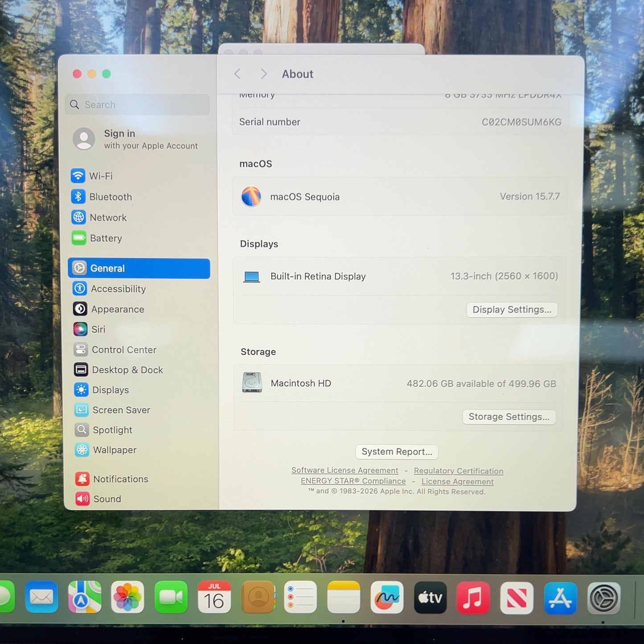Viewport: 644px width, 644px height.
Task: Open the Software License Agreement link
Action: pos(345,470)
